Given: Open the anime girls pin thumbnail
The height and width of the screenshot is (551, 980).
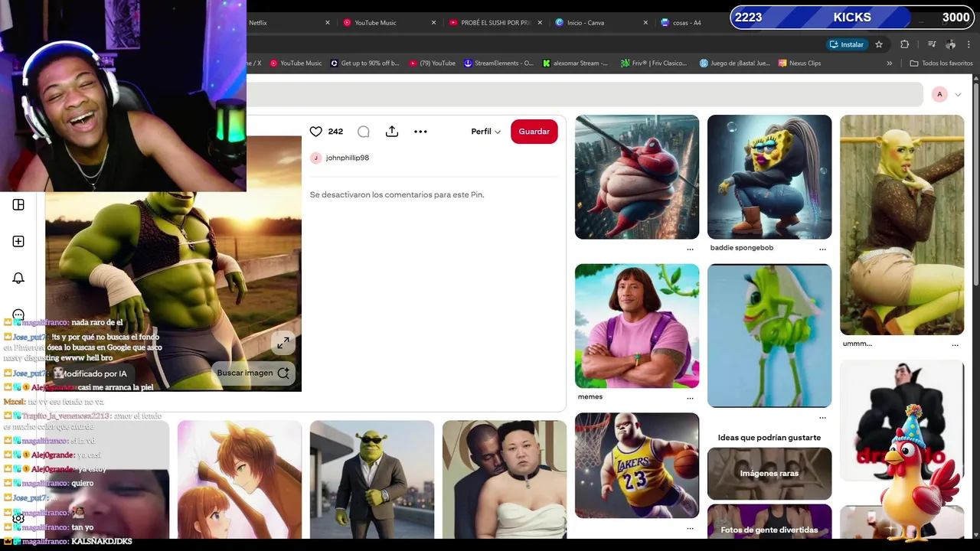Looking at the screenshot, I should (240, 480).
